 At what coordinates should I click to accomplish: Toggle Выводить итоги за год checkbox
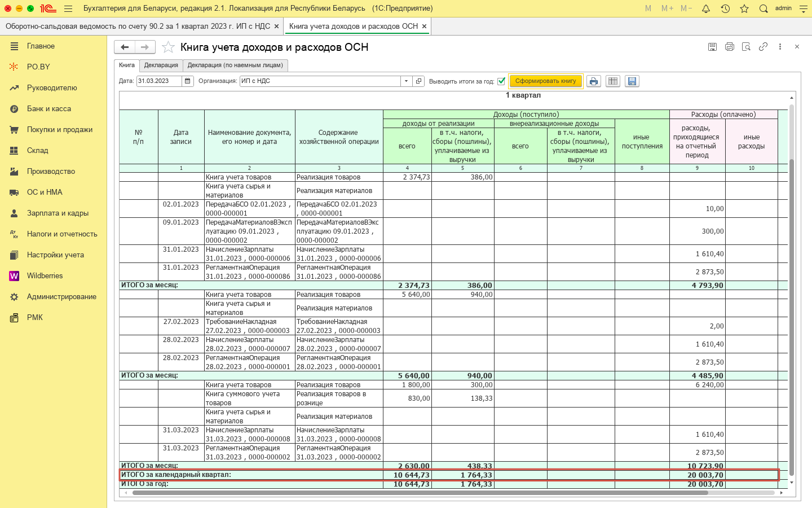pos(501,81)
